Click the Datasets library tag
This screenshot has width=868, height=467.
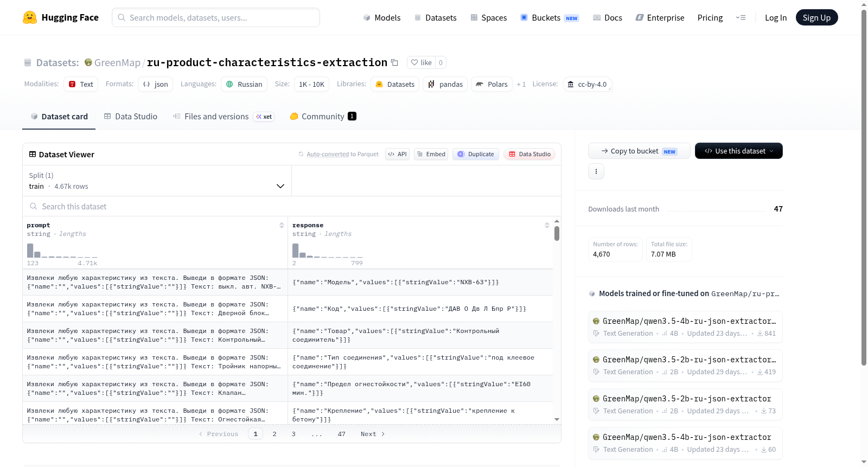pyautogui.click(x=395, y=84)
